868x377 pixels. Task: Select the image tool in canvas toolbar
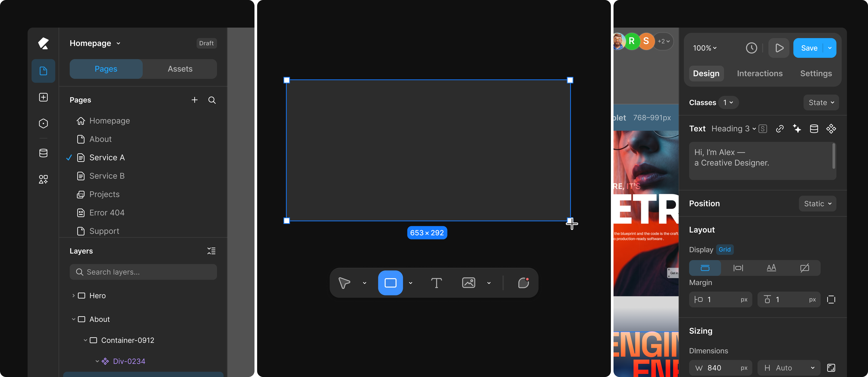468,283
